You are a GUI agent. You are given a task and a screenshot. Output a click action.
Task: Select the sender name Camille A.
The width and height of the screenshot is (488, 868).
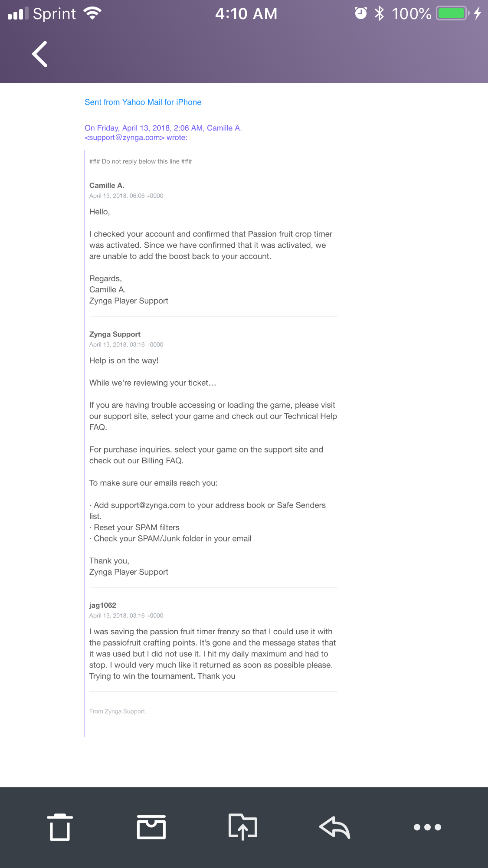point(106,185)
